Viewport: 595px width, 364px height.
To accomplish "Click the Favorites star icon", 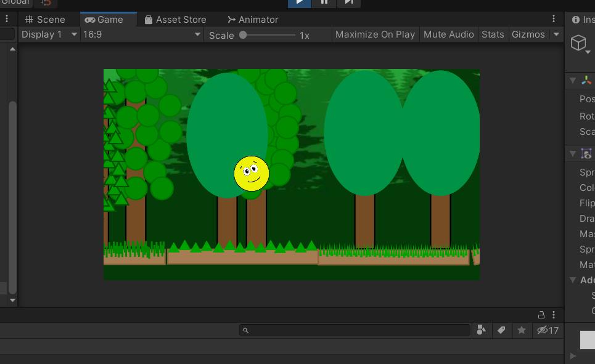I will 522,330.
